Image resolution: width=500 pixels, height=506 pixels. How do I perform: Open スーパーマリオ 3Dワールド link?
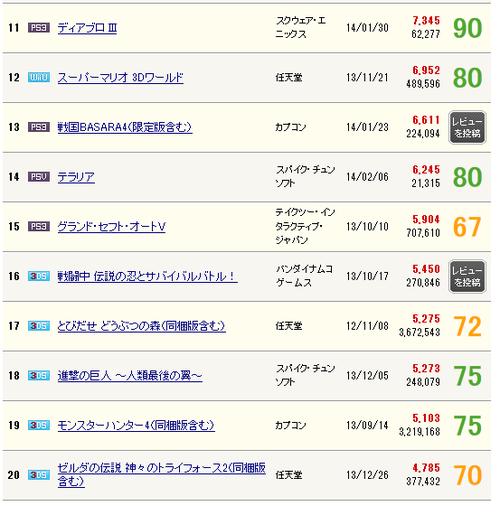point(121,78)
